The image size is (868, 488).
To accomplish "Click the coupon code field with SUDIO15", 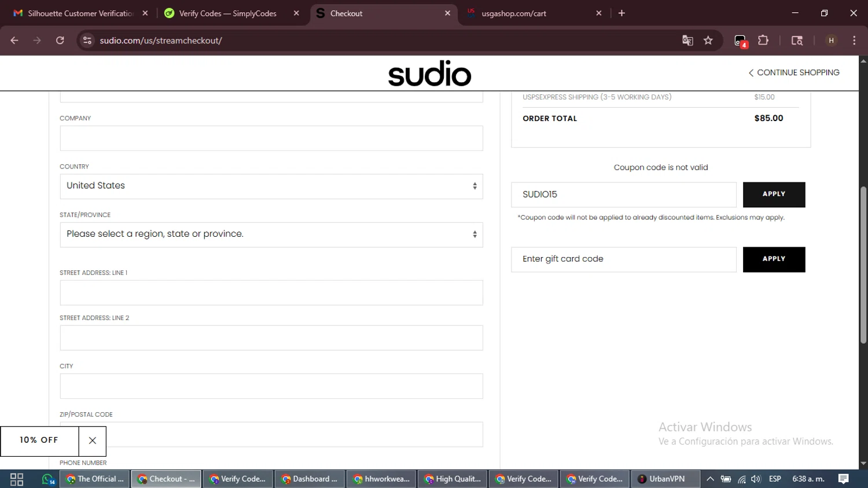I will 624,195.
